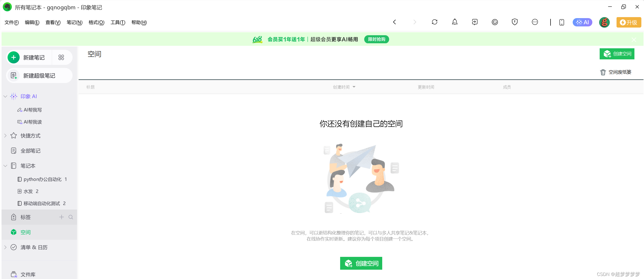
Task: Click the 限时抢购 promo button
Action: coord(376,39)
